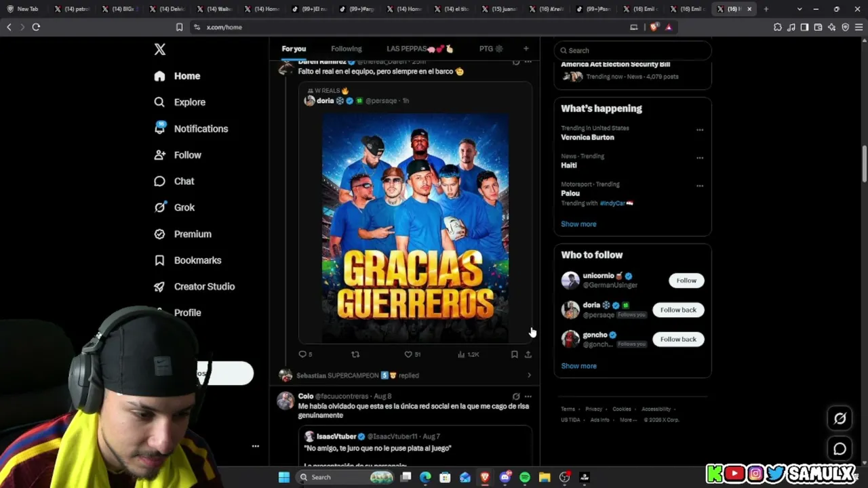This screenshot has height=488, width=868.
Task: Open a new browser tab
Action: click(x=766, y=9)
